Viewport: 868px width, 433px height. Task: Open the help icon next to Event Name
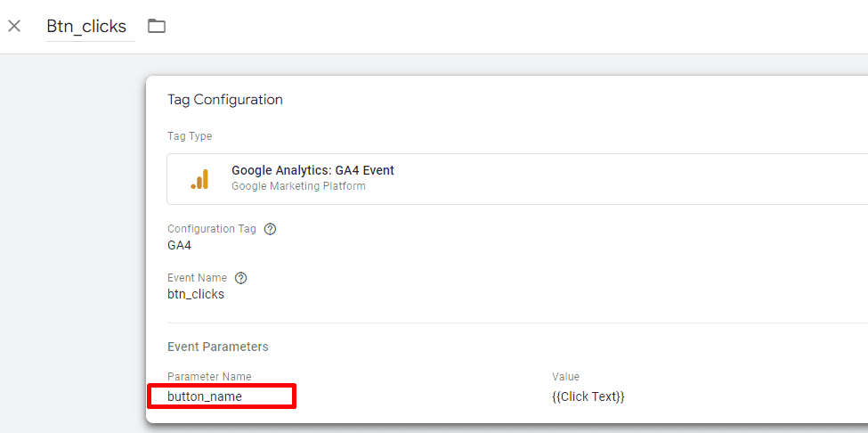click(240, 278)
